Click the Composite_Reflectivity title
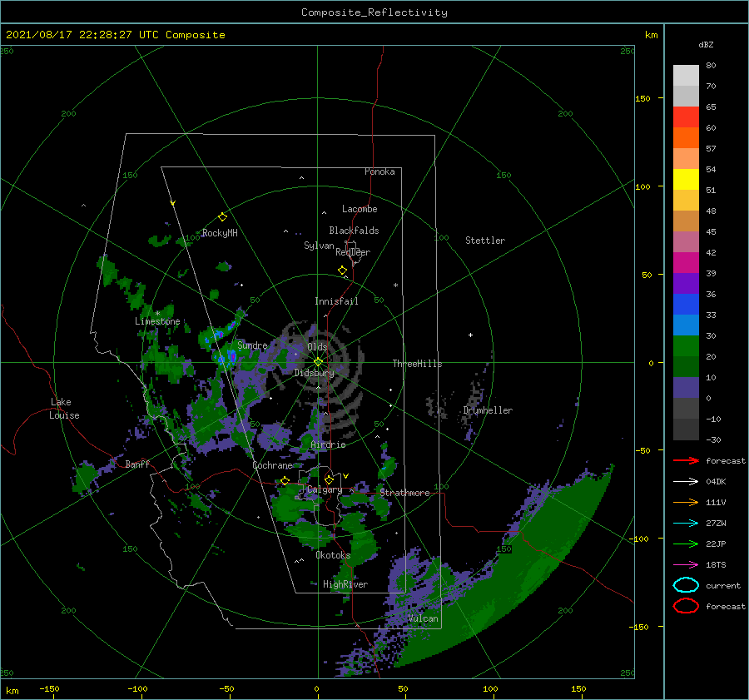Screen dimensions: 749x700 (374, 12)
